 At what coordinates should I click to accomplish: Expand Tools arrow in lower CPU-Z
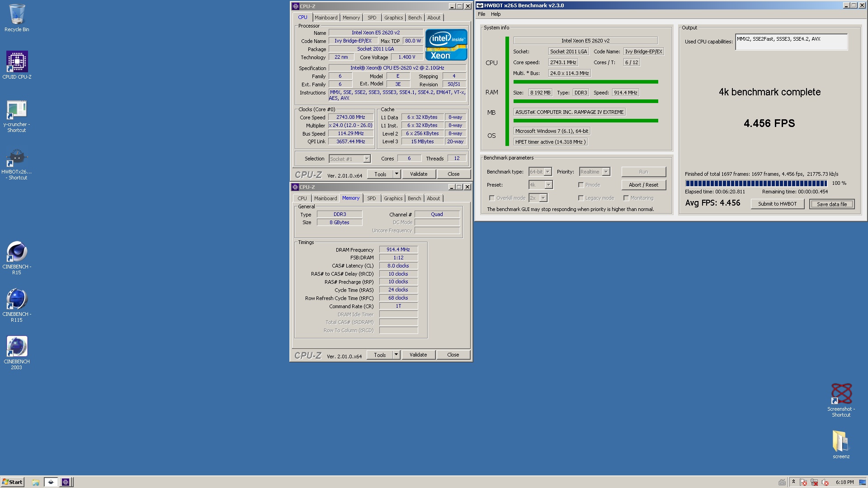[x=396, y=355]
